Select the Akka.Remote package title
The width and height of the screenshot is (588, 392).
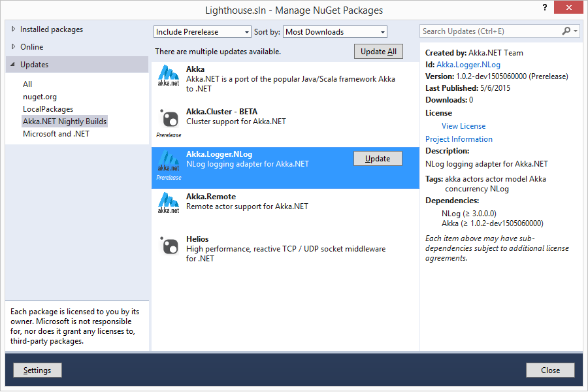(211, 197)
